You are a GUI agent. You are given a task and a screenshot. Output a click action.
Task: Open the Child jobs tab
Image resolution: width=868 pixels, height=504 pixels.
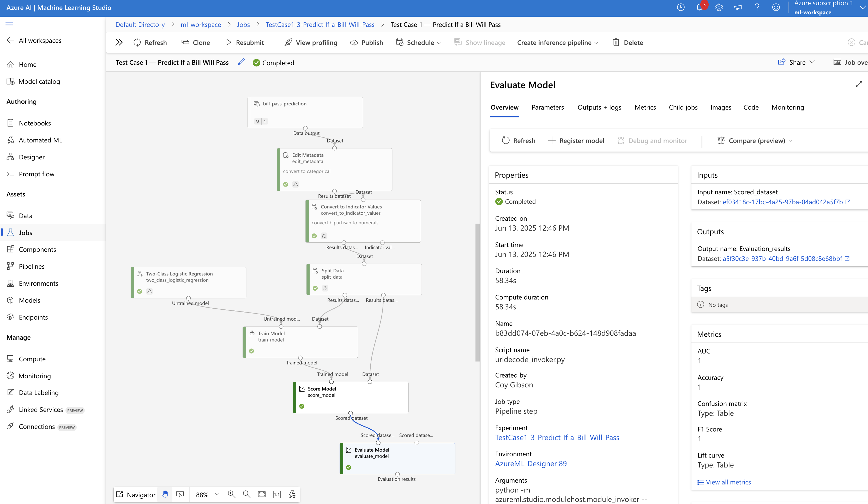683,107
